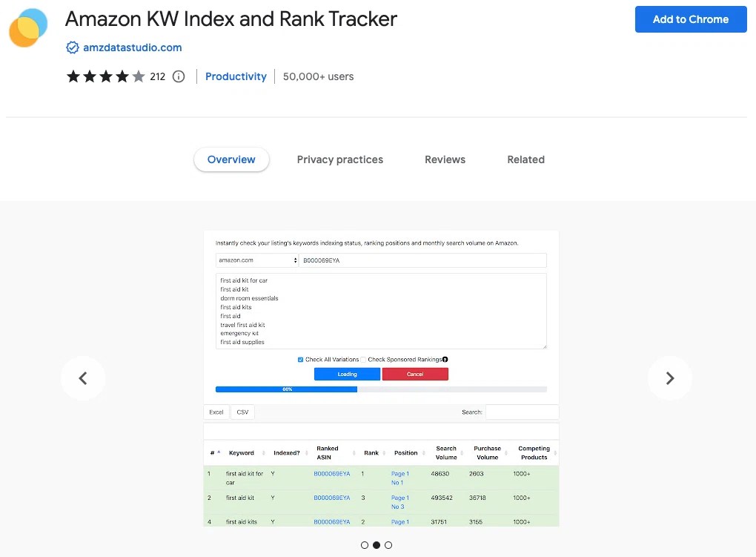The height and width of the screenshot is (557, 756).
Task: Click the 66% progress bar
Action: [x=287, y=389]
